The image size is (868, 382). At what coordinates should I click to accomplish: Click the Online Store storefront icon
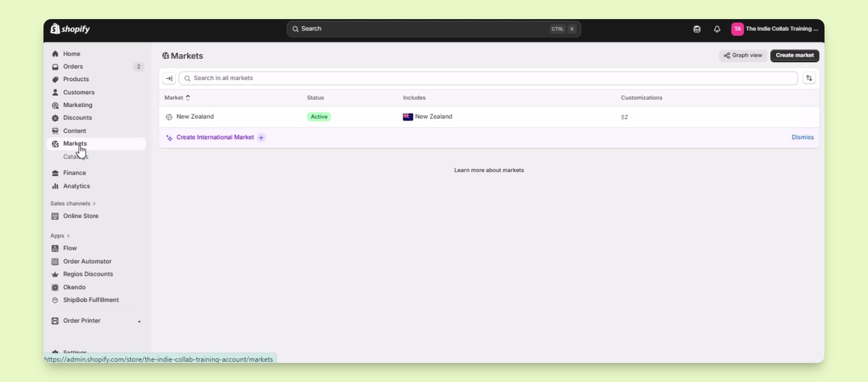[55, 216]
